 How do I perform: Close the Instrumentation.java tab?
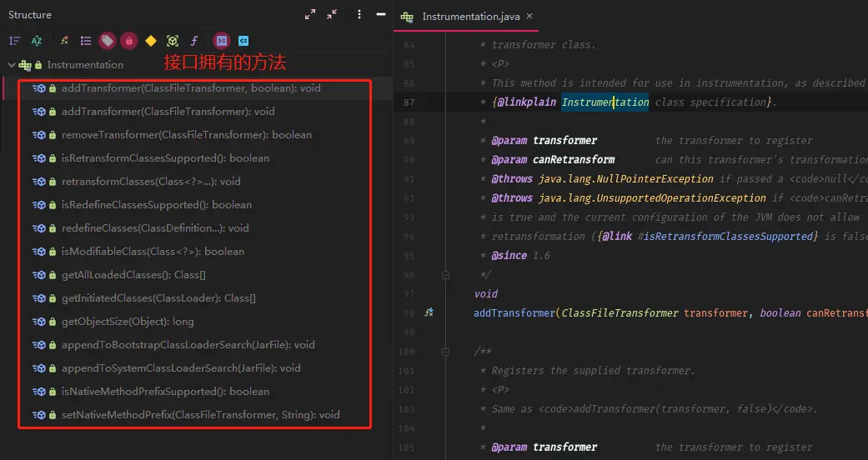[x=529, y=16]
